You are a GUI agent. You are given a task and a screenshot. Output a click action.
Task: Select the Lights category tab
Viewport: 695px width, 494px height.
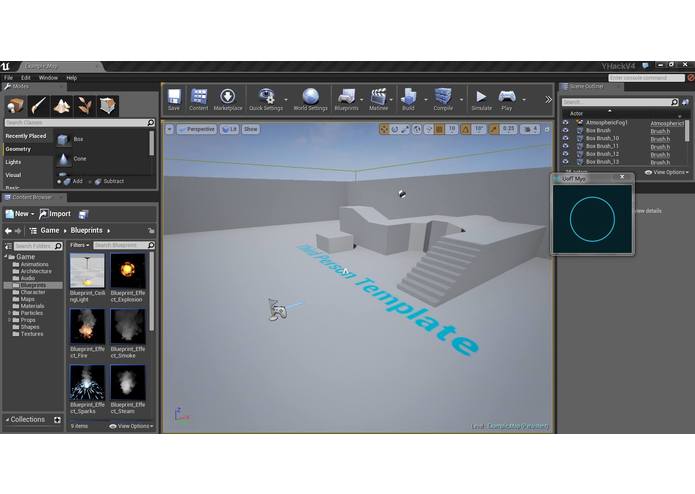point(27,162)
